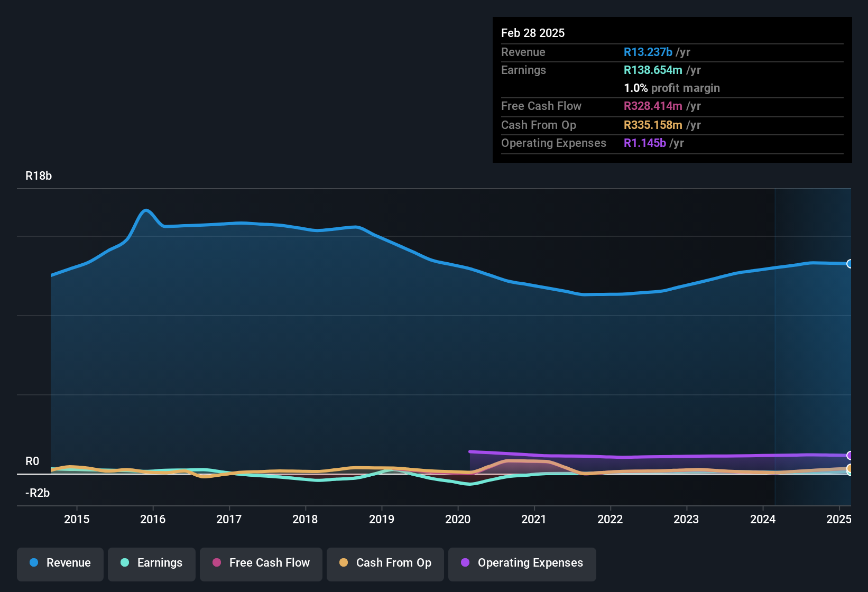Click the 2015 x-axis label
The image size is (868, 592).
(x=77, y=519)
